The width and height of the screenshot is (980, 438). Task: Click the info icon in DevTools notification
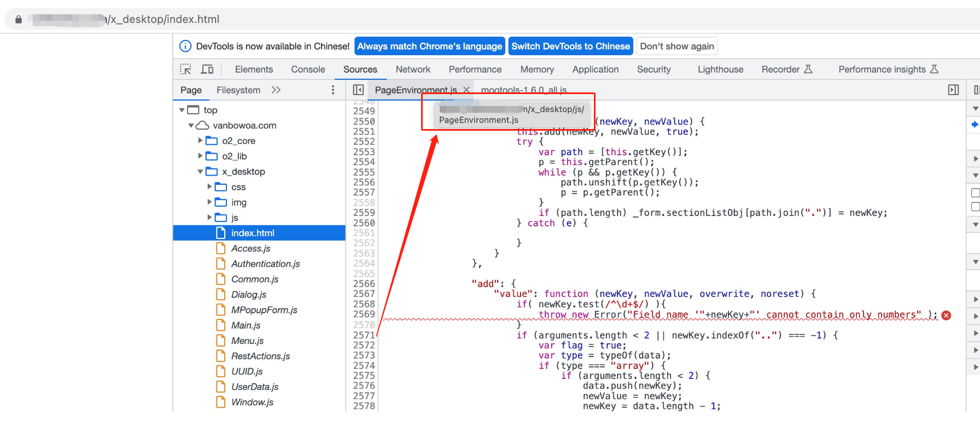click(185, 46)
